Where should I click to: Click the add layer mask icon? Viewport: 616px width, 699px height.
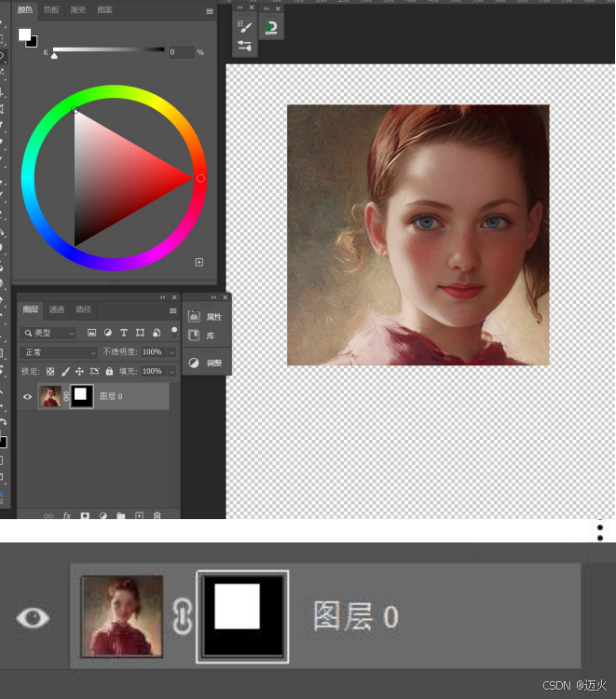[85, 515]
